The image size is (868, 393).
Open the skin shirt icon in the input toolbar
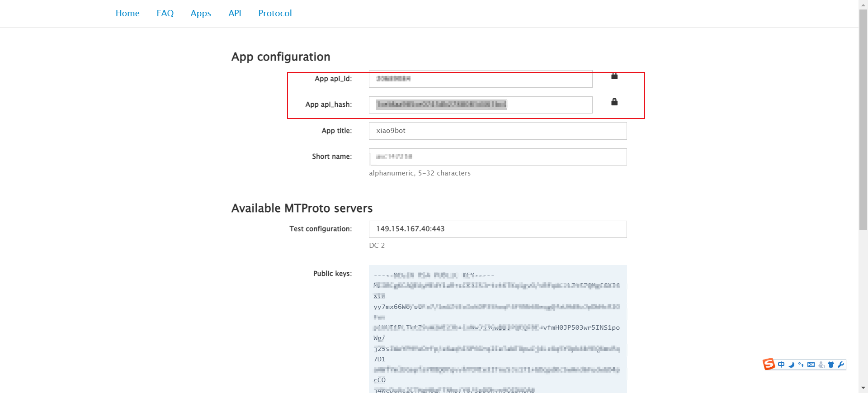831,365
